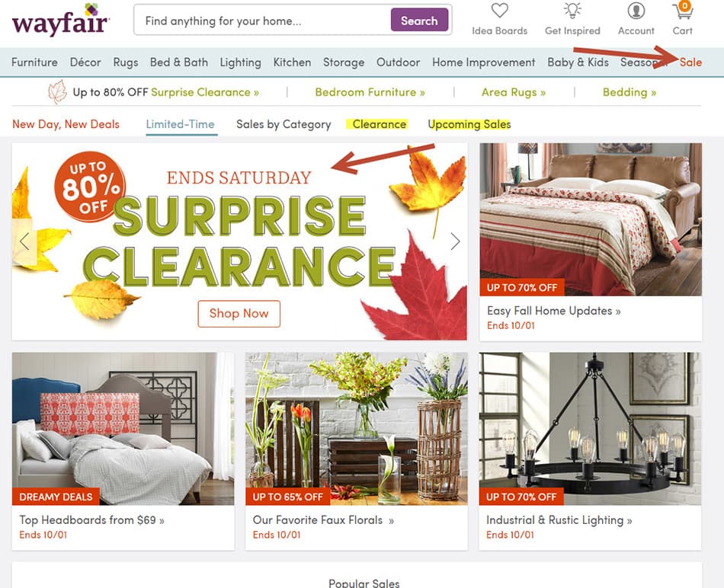Open the Account profile icon
Image resolution: width=724 pixels, height=588 pixels.
(636, 11)
